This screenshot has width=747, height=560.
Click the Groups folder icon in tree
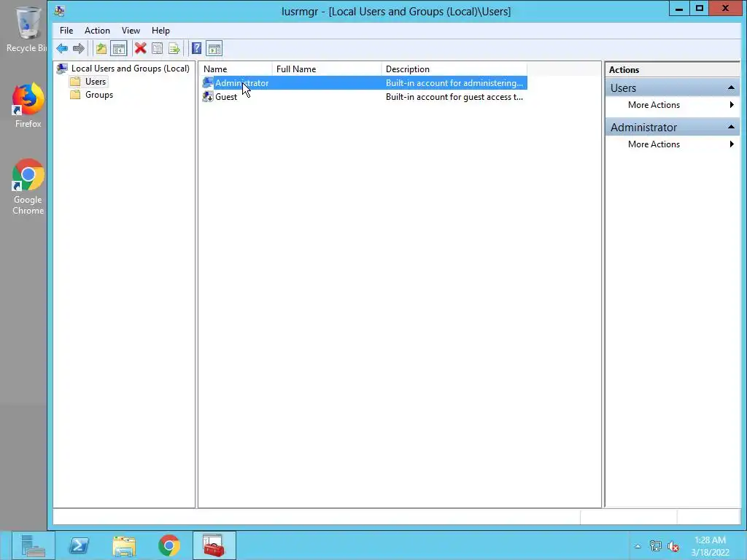pos(75,95)
